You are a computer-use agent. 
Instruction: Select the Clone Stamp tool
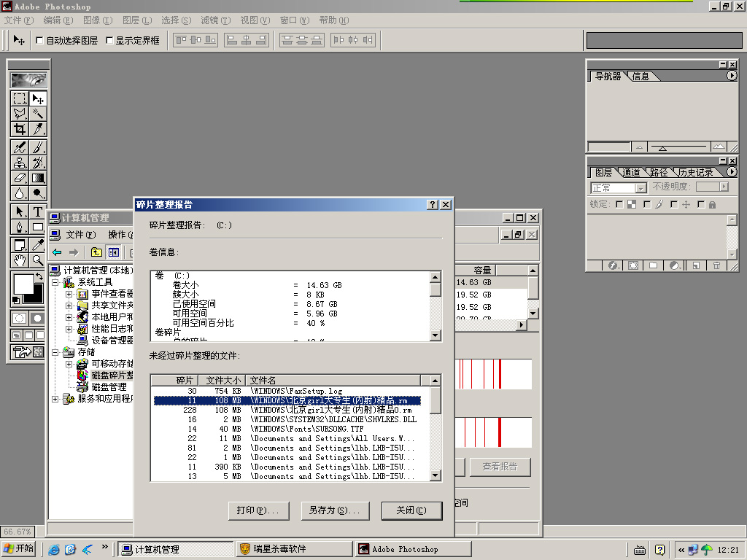coord(20,163)
